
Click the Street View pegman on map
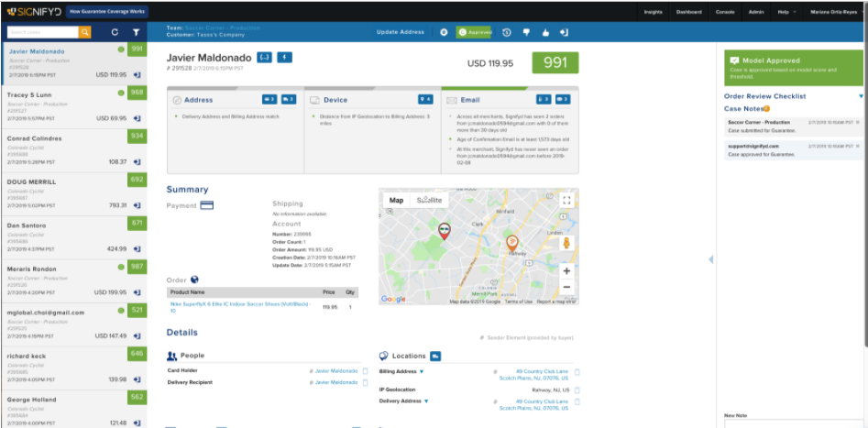point(566,243)
